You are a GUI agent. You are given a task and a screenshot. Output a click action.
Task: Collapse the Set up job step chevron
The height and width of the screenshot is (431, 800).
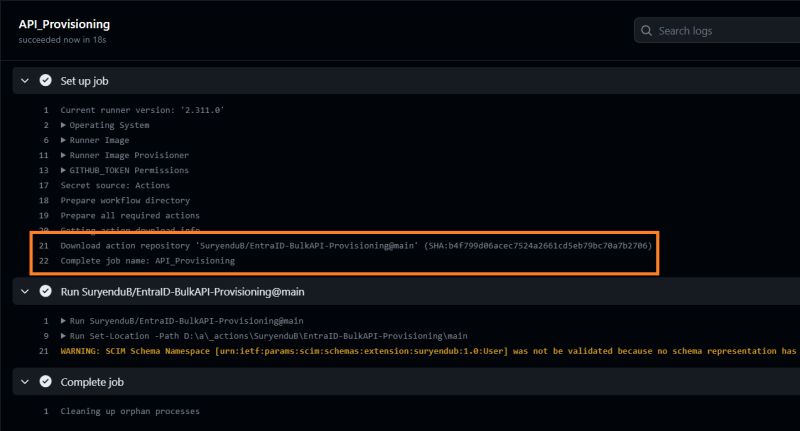[24, 81]
